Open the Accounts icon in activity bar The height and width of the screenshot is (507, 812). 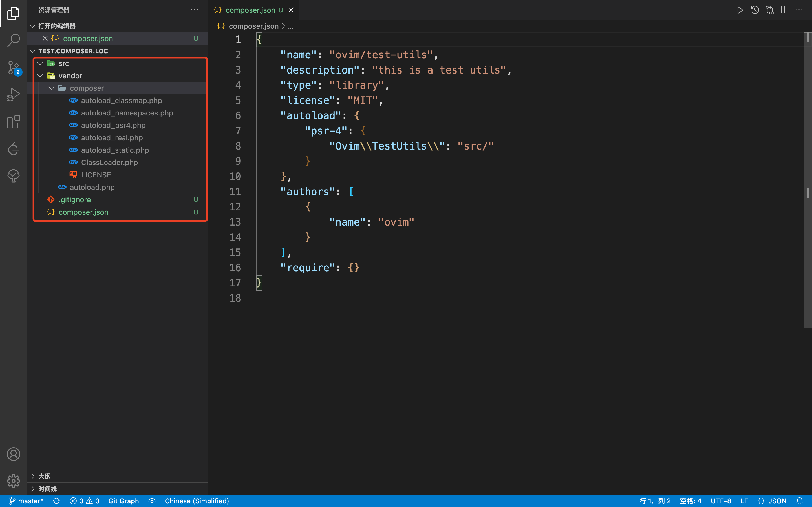[x=14, y=454]
